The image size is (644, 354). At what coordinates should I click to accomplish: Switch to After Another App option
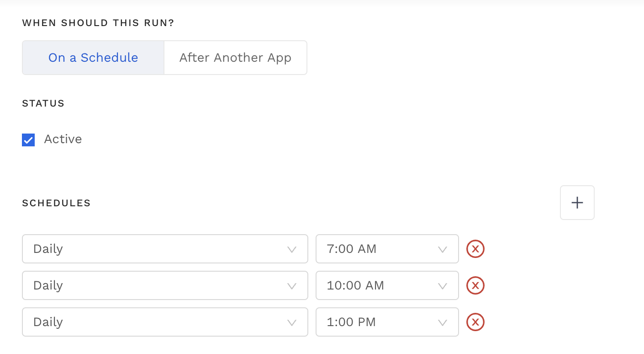tap(235, 58)
